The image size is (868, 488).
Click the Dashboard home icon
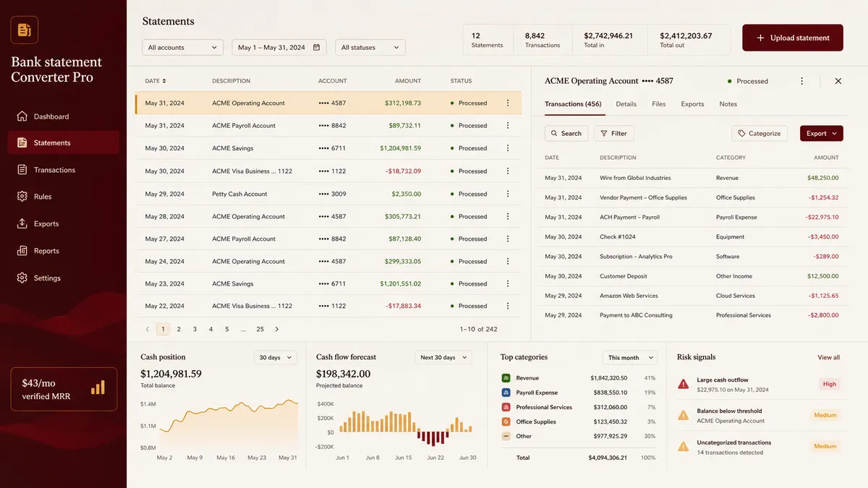pos(22,116)
